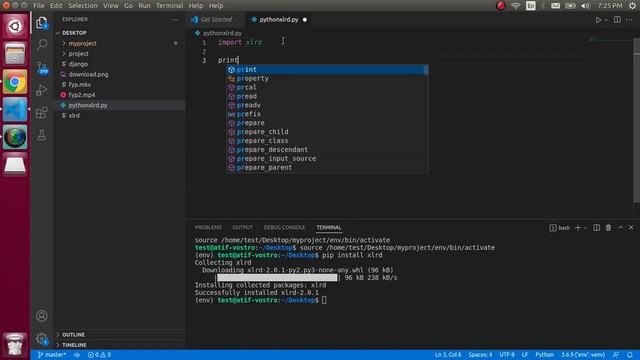Launch Google Chrome from Ubuntu dock
640x360 pixels.
pos(15,82)
